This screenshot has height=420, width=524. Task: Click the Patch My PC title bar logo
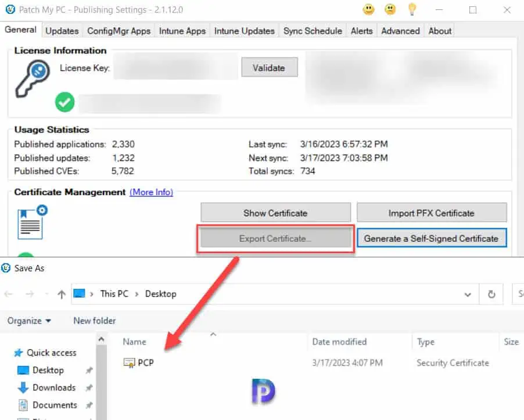pyautogui.click(x=10, y=9)
